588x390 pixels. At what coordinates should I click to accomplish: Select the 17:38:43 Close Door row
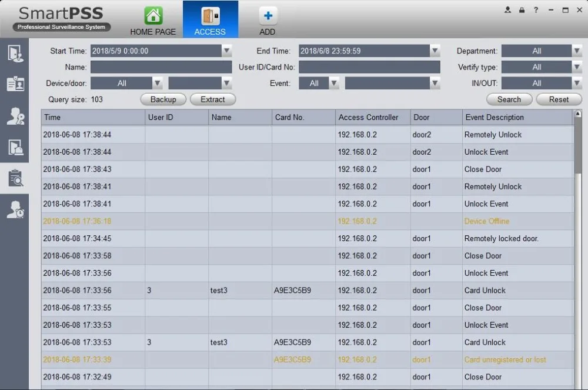click(308, 169)
